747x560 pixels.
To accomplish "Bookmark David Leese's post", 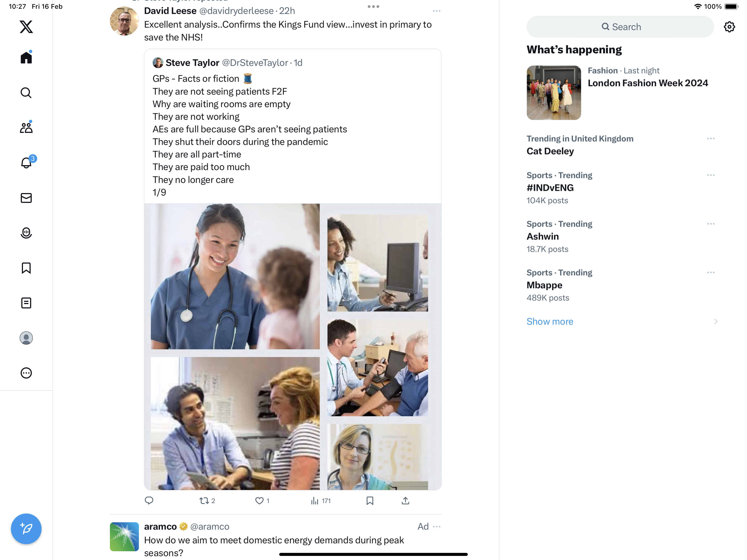I will tap(370, 501).
